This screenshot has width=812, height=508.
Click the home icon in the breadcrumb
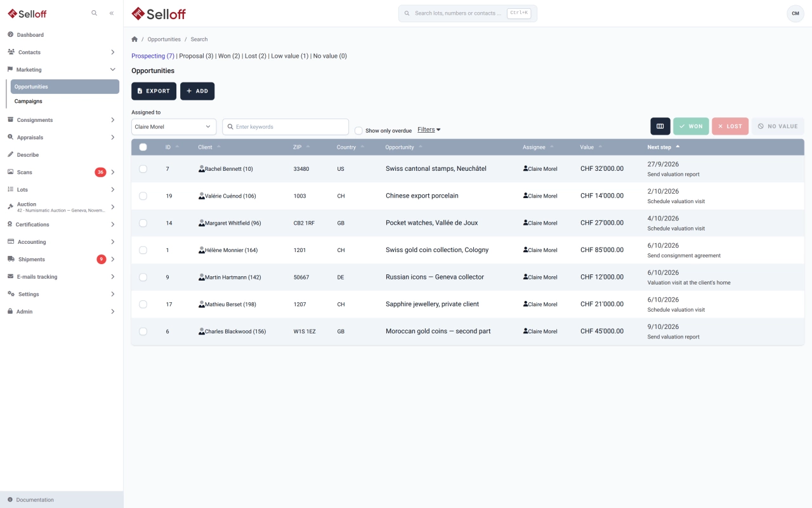tap(134, 39)
